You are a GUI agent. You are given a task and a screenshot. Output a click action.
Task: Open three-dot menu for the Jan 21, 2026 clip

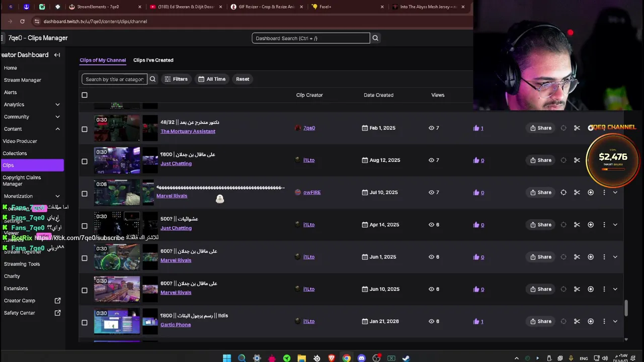click(604, 321)
